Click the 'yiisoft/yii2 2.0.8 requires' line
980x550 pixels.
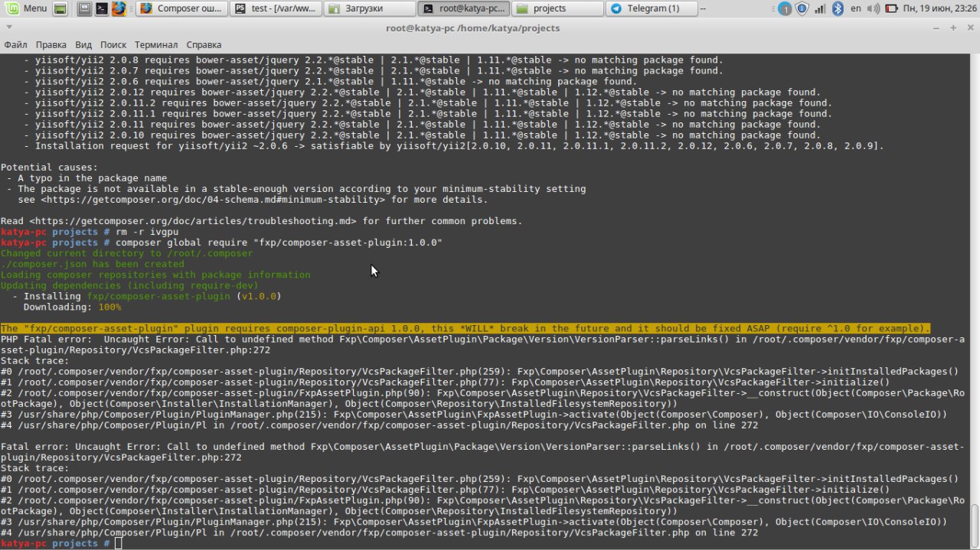point(373,60)
